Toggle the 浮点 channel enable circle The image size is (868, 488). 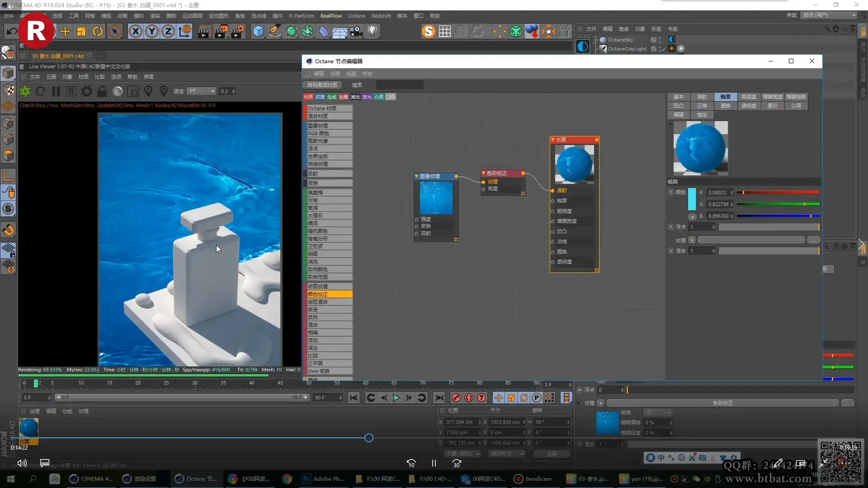click(x=671, y=227)
